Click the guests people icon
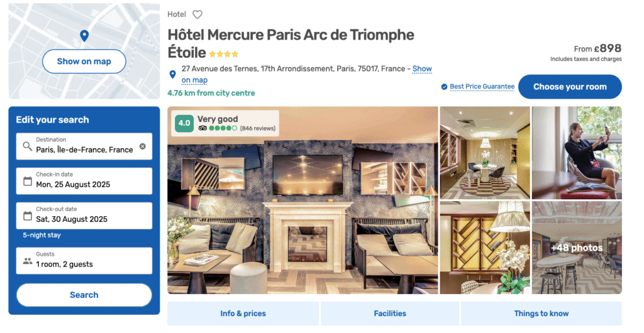Viewport: 644px width, 333px height. pos(28,261)
